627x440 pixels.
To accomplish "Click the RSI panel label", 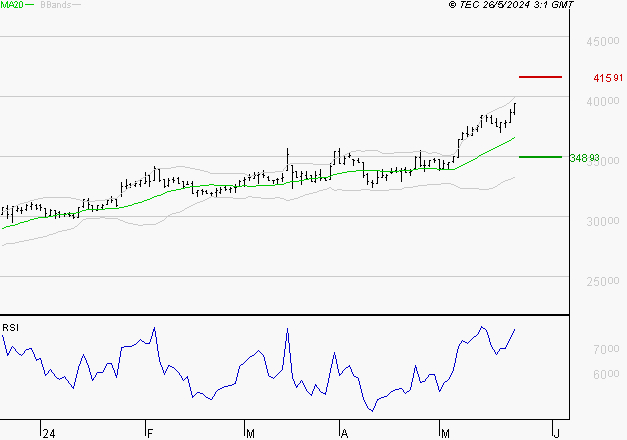I will (10, 328).
